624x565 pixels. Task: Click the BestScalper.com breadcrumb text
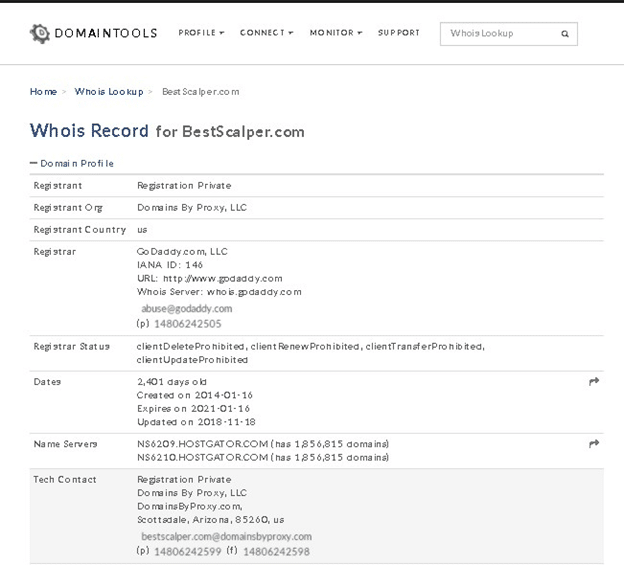tap(201, 92)
